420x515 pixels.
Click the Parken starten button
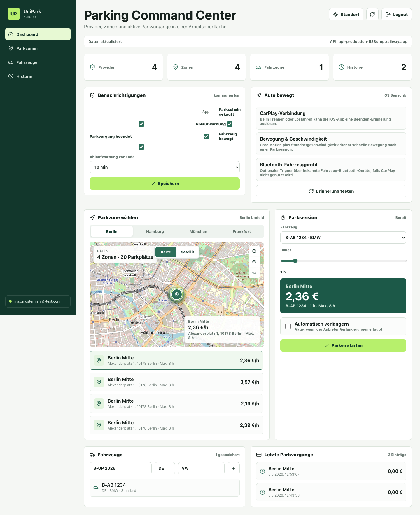pos(343,345)
